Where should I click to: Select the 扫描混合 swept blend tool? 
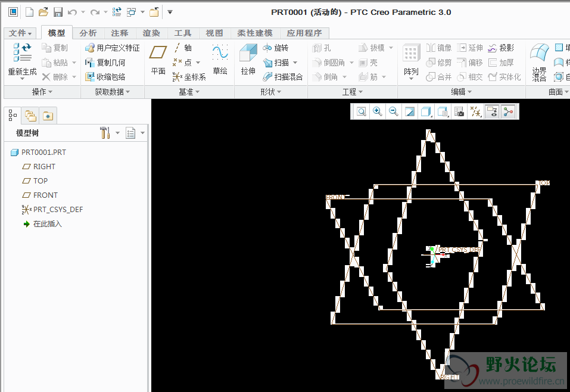[283, 77]
